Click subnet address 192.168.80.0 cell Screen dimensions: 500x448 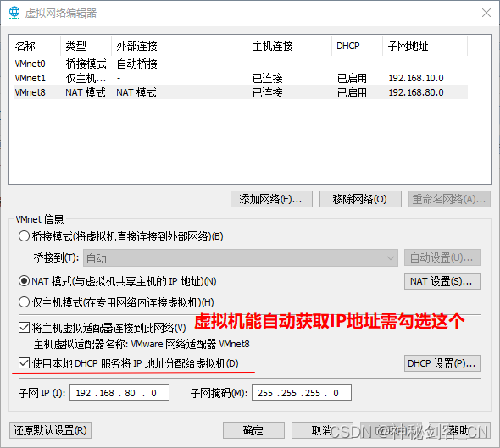point(416,92)
